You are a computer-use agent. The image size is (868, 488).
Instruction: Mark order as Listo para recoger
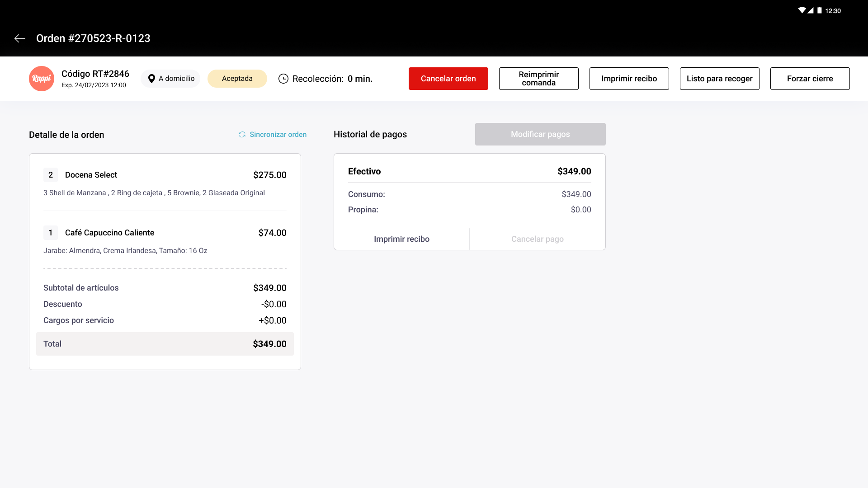[x=720, y=79]
